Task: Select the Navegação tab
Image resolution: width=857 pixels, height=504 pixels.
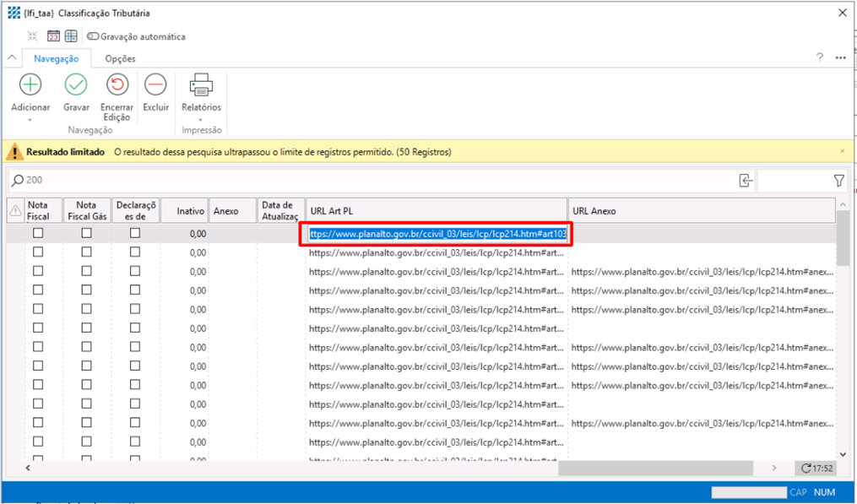Action: 57,58
